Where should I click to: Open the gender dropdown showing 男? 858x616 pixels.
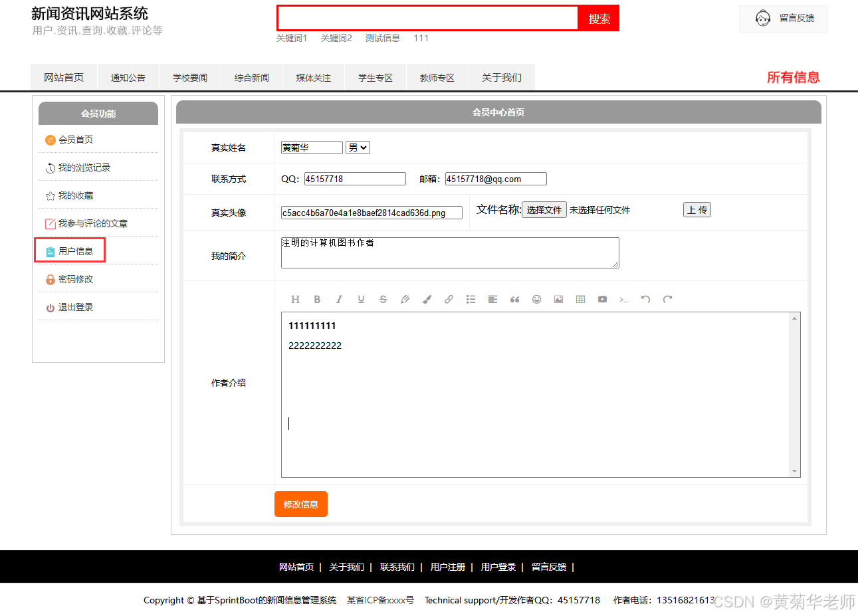pos(358,148)
